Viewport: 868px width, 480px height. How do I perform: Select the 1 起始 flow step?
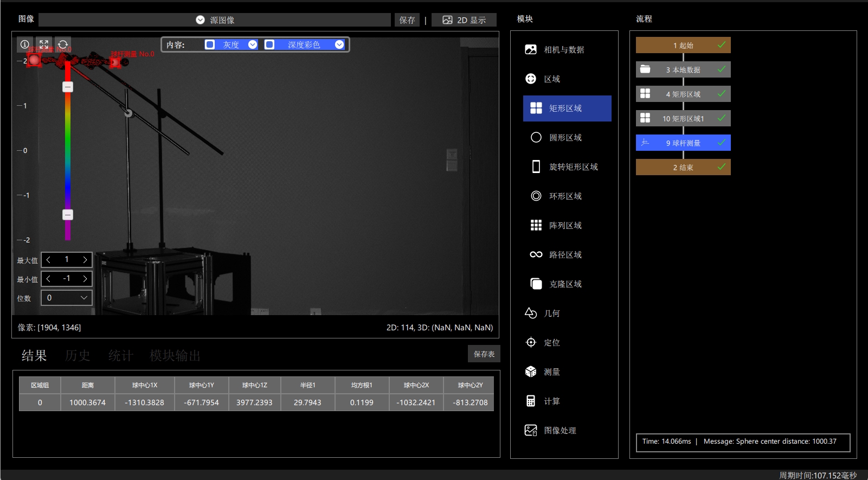(x=683, y=45)
